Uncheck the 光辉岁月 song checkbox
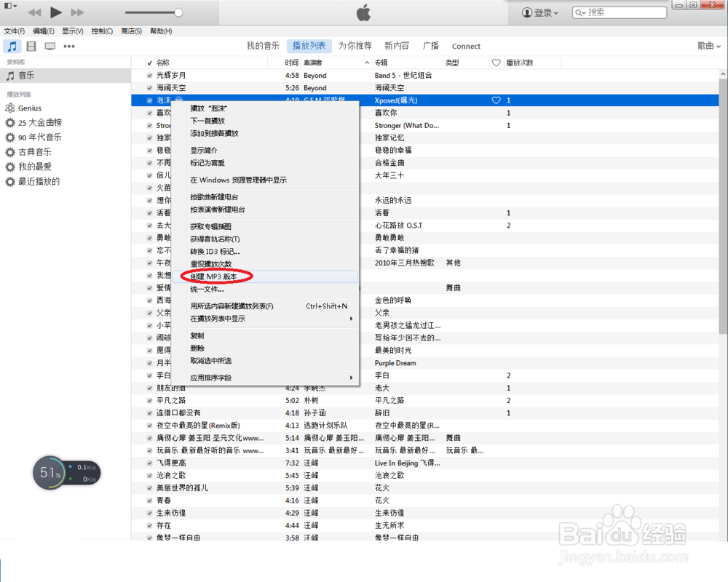Screen dimensions: 728x582 (x=149, y=75)
